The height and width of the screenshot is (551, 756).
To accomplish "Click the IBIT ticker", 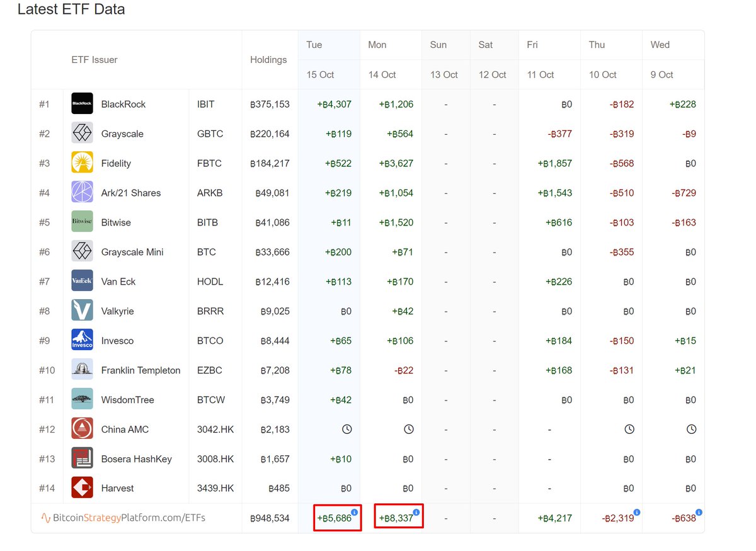I will pos(205,104).
